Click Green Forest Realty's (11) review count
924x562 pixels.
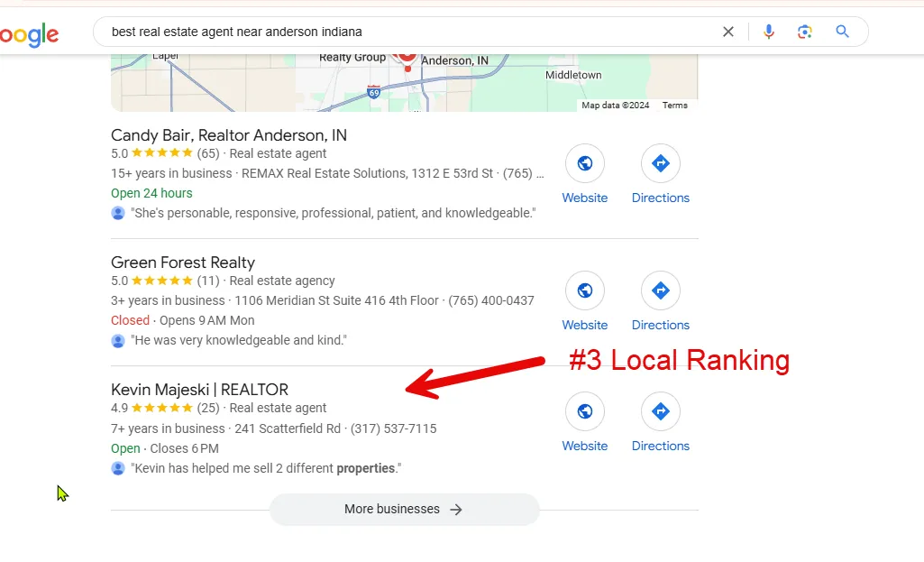coord(208,281)
